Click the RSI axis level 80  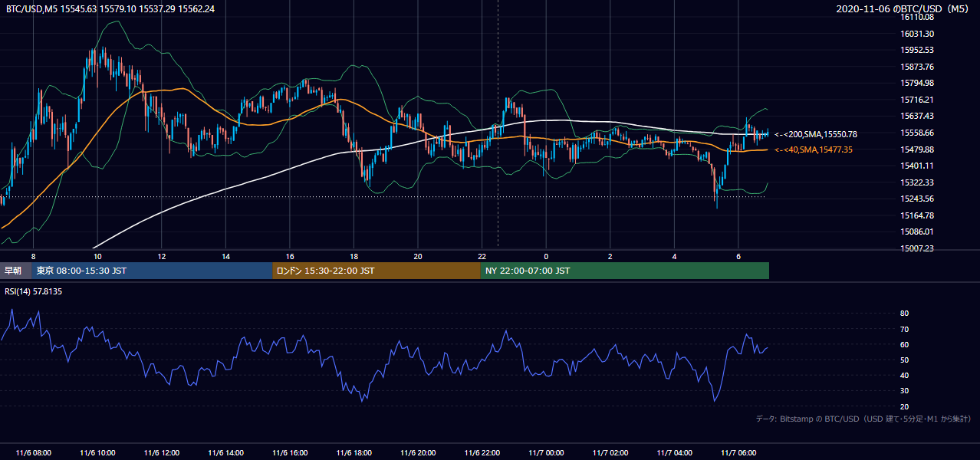pyautogui.click(x=904, y=314)
